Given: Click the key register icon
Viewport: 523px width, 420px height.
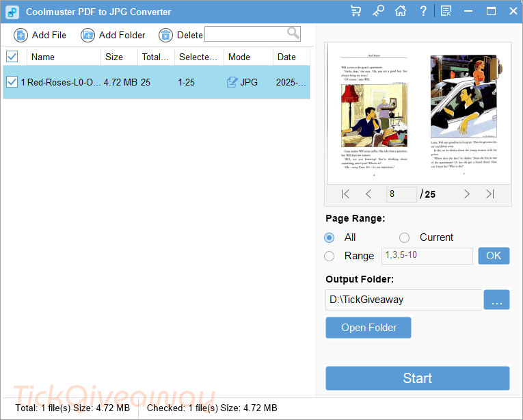Looking at the screenshot, I should [x=378, y=11].
